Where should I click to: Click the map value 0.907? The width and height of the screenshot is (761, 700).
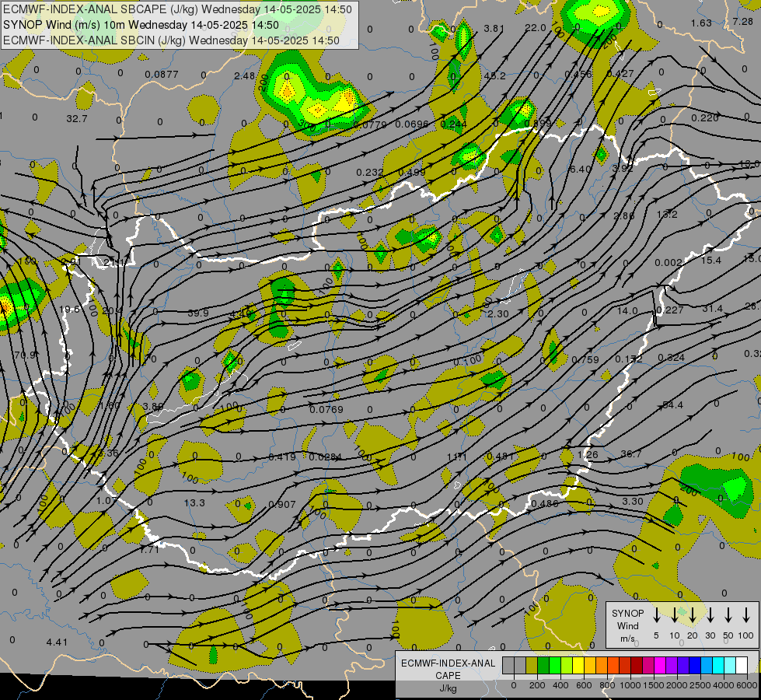click(x=282, y=504)
